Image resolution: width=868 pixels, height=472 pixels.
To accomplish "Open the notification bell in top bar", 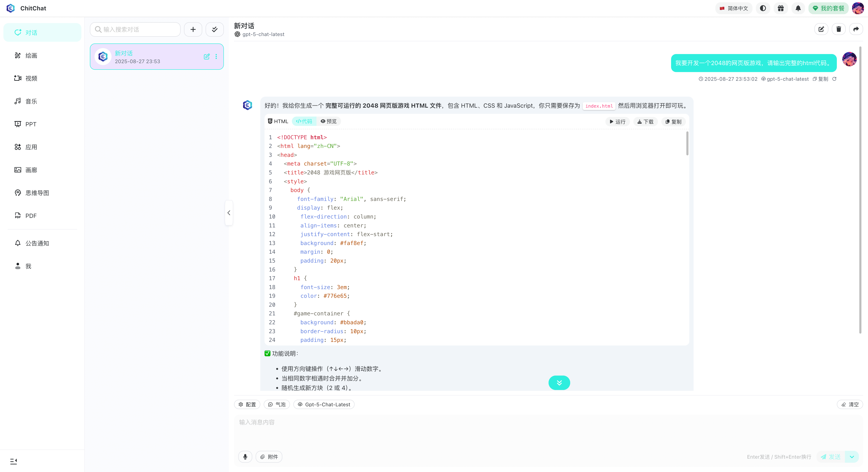I will 798,8.
